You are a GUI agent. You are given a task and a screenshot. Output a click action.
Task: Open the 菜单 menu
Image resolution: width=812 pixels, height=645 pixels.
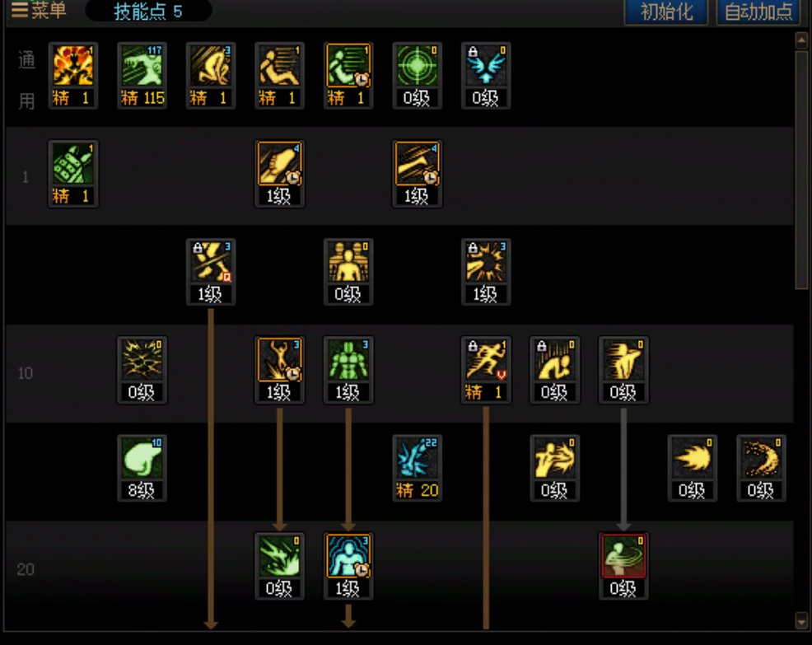tap(39, 10)
